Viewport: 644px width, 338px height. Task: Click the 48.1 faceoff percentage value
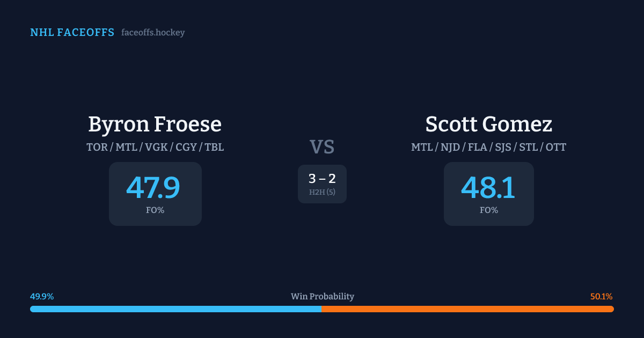point(488,188)
